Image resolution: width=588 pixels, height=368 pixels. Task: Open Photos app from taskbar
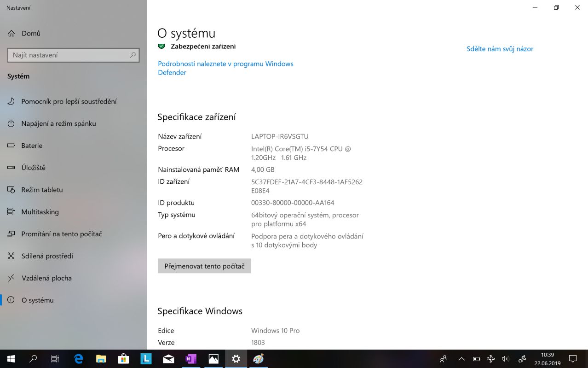(x=213, y=359)
